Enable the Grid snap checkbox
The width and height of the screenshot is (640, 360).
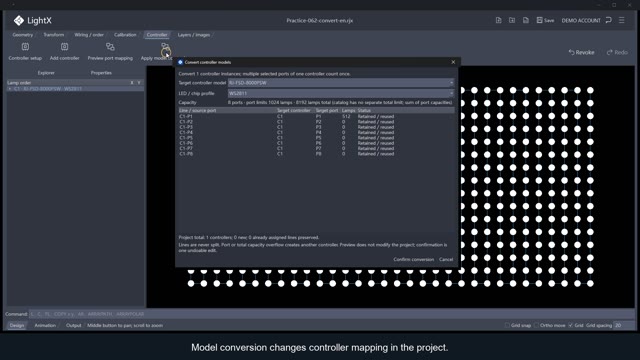tap(507, 325)
